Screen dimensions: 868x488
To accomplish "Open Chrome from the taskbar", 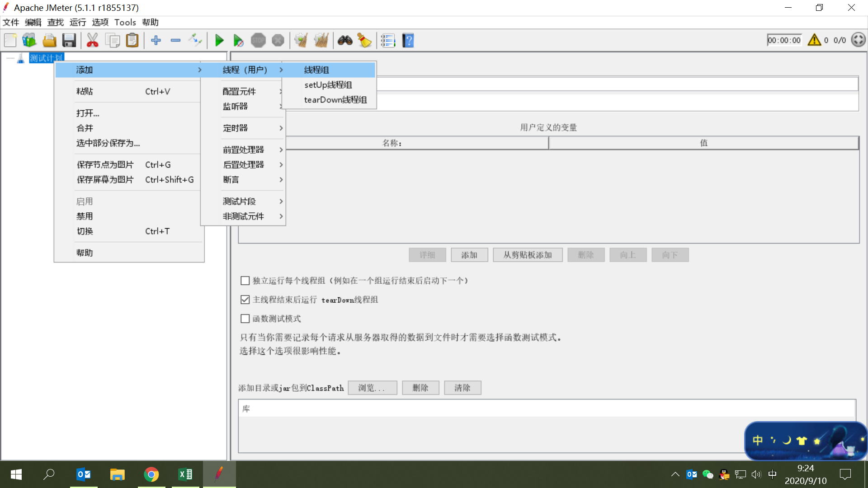I will 151,474.
